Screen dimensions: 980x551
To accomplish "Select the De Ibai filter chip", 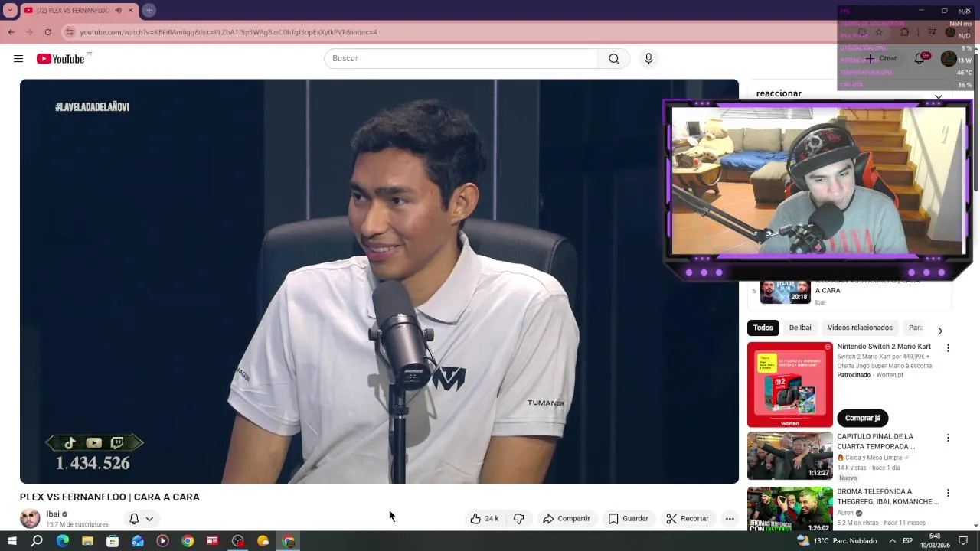I will coord(800,328).
